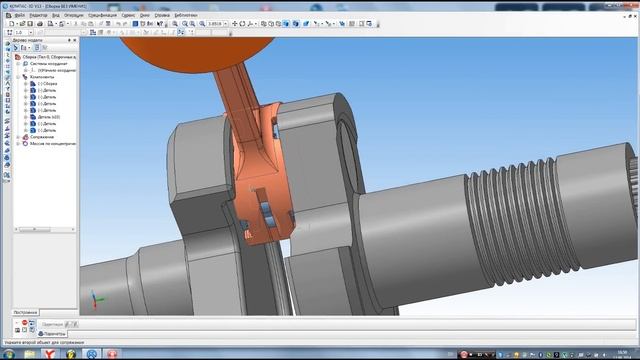This screenshot has height=360, width=640.
Task: Select the Zoom window magnifier icon
Action: [175, 24]
